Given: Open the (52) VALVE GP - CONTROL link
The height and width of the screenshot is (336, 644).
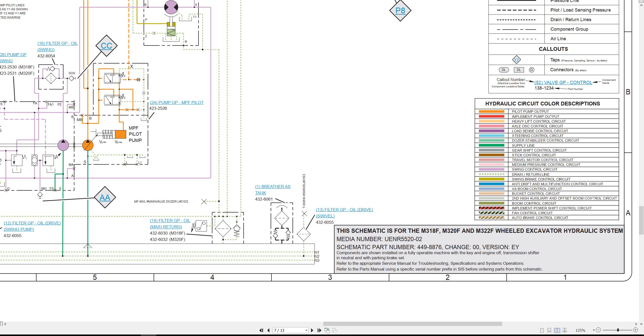Looking at the screenshot, I should [563, 83].
